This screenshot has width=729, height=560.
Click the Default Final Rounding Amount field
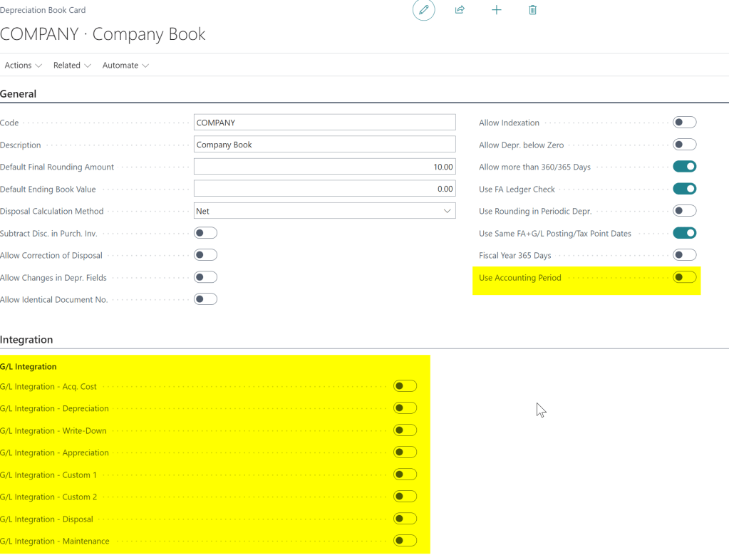pyautogui.click(x=324, y=167)
